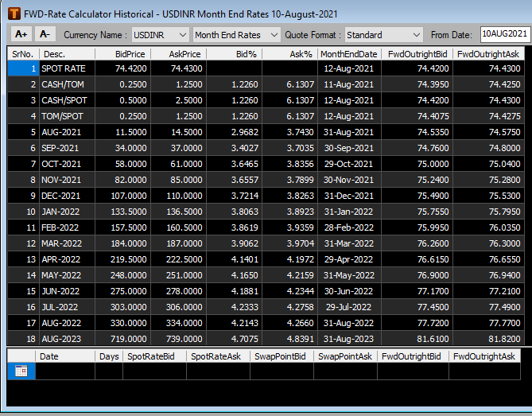
Task: Click OCT-2021 Bid% value 3.6465
Action: point(235,164)
